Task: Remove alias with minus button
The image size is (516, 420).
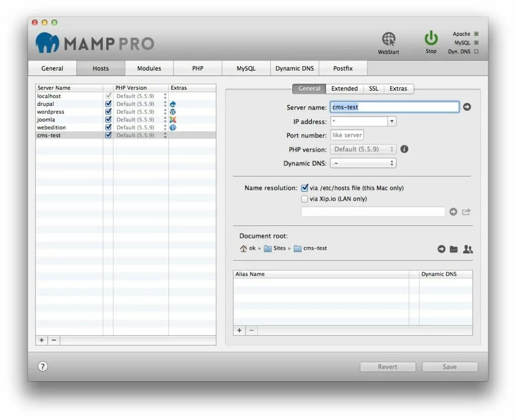Action: click(x=251, y=330)
